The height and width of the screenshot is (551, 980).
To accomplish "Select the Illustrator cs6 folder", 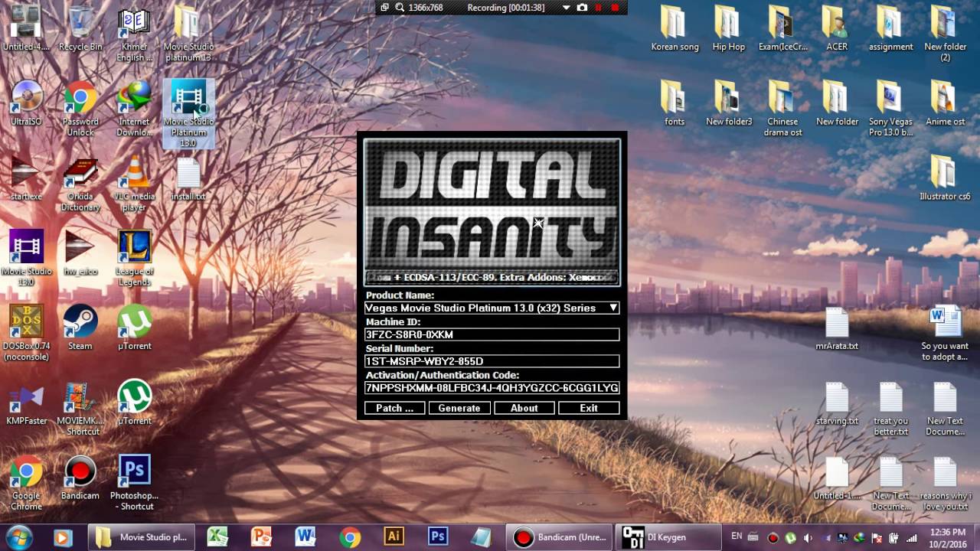I will coord(944,178).
